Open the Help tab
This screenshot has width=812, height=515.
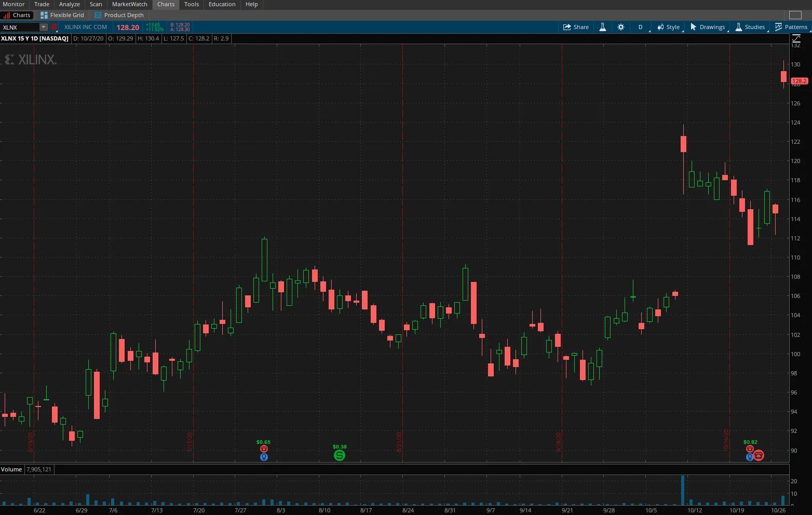(252, 4)
